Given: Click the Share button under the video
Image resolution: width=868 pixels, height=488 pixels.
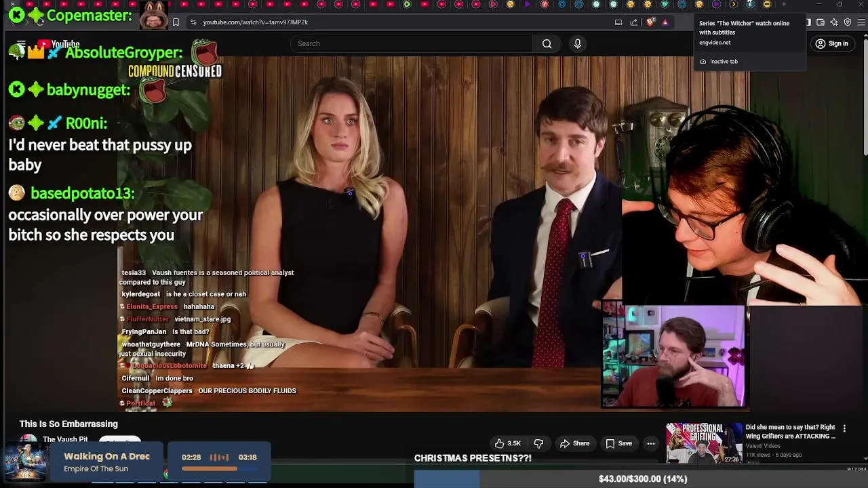Looking at the screenshot, I should (x=574, y=443).
